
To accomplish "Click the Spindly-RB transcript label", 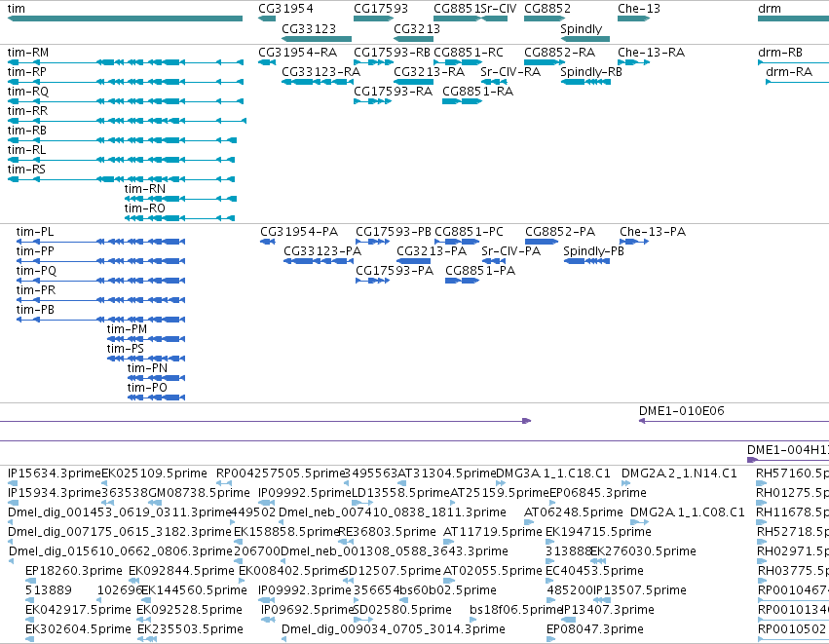I will coord(591,72).
